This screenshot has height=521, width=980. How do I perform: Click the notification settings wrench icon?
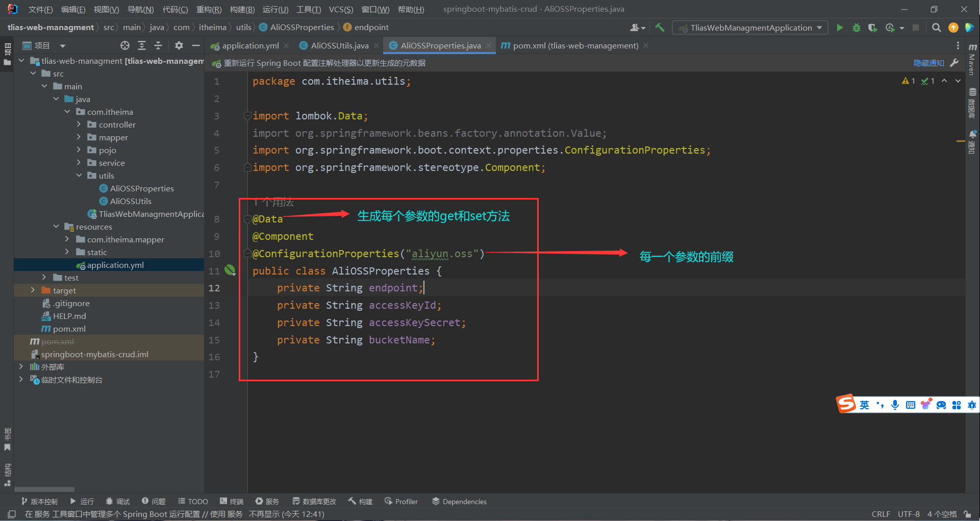coord(954,63)
